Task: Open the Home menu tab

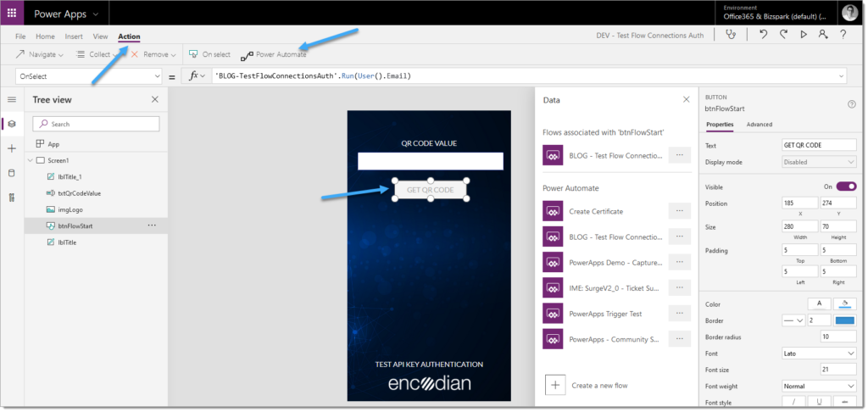Action: pyautogui.click(x=46, y=36)
